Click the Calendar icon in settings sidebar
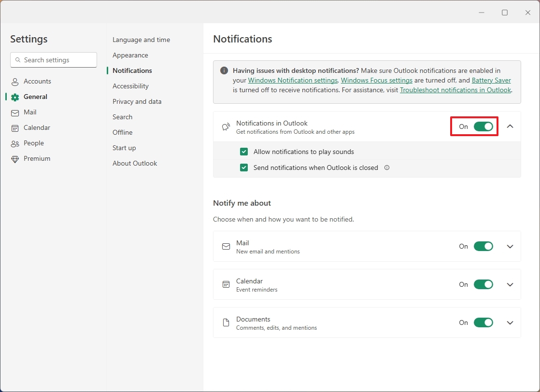The height and width of the screenshot is (392, 540). click(15, 128)
